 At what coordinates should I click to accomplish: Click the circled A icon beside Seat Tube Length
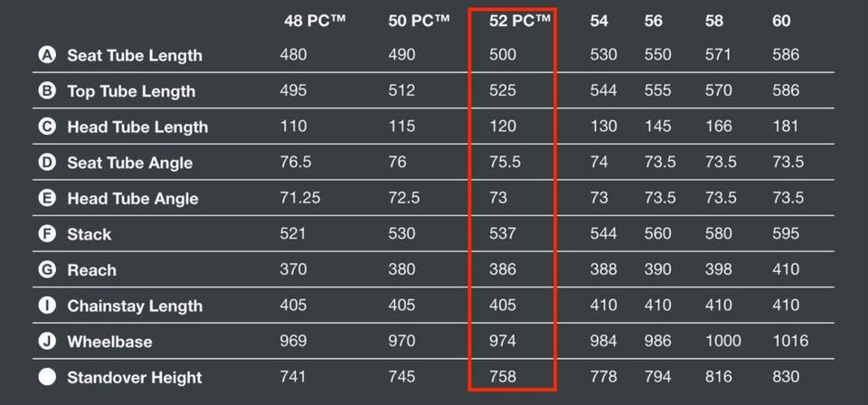point(47,55)
